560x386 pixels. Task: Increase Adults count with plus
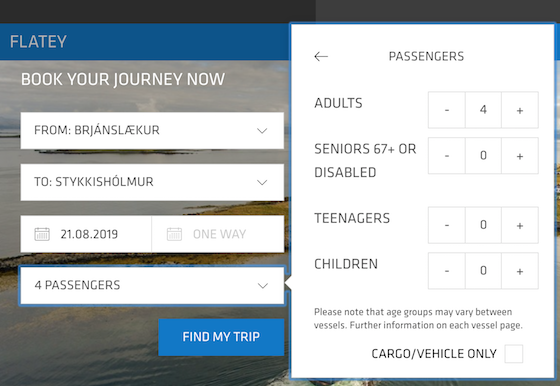click(520, 110)
